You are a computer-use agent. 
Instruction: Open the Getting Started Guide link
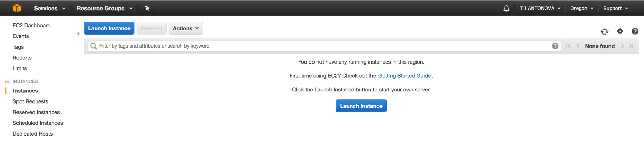[x=404, y=76]
